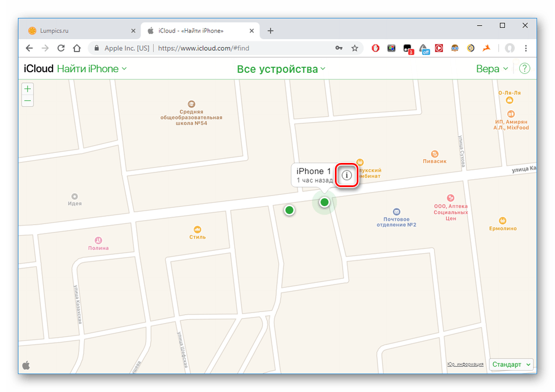Zoom out the map with minus button
This screenshot has height=392, width=555.
(27, 101)
